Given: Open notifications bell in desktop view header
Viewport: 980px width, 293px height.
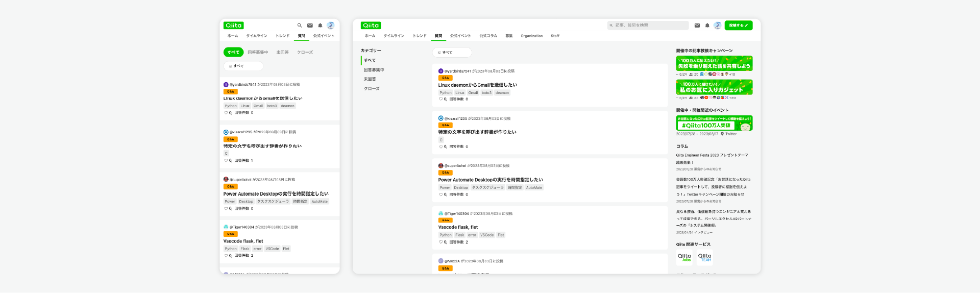Looking at the screenshot, I should [x=707, y=26].
